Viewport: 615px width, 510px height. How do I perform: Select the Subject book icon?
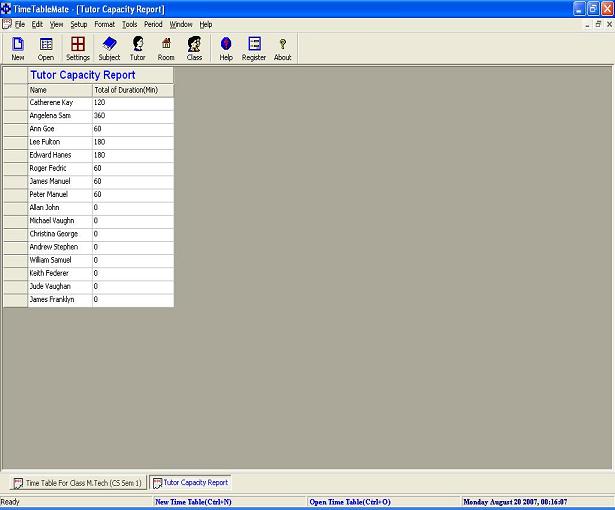tap(109, 48)
